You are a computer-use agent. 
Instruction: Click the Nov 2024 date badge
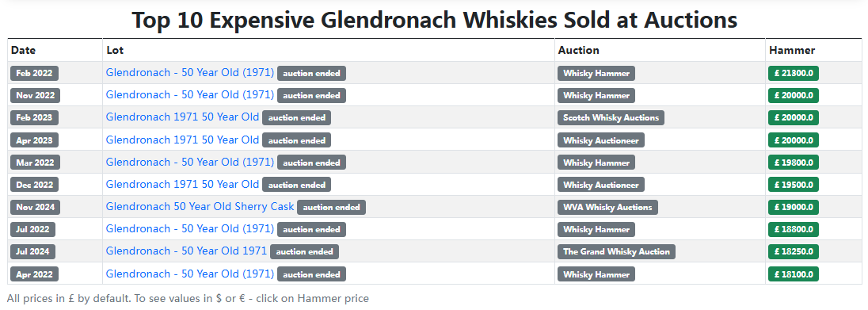pyautogui.click(x=35, y=208)
